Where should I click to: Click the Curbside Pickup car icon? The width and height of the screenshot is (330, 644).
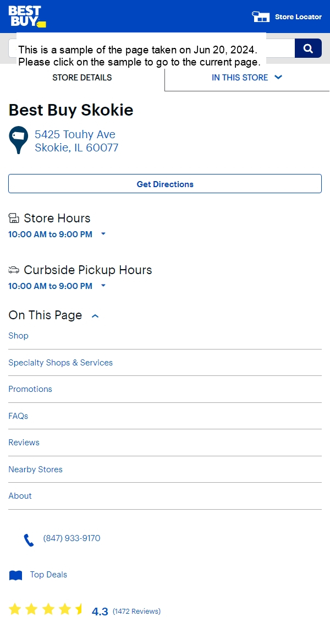tap(14, 270)
